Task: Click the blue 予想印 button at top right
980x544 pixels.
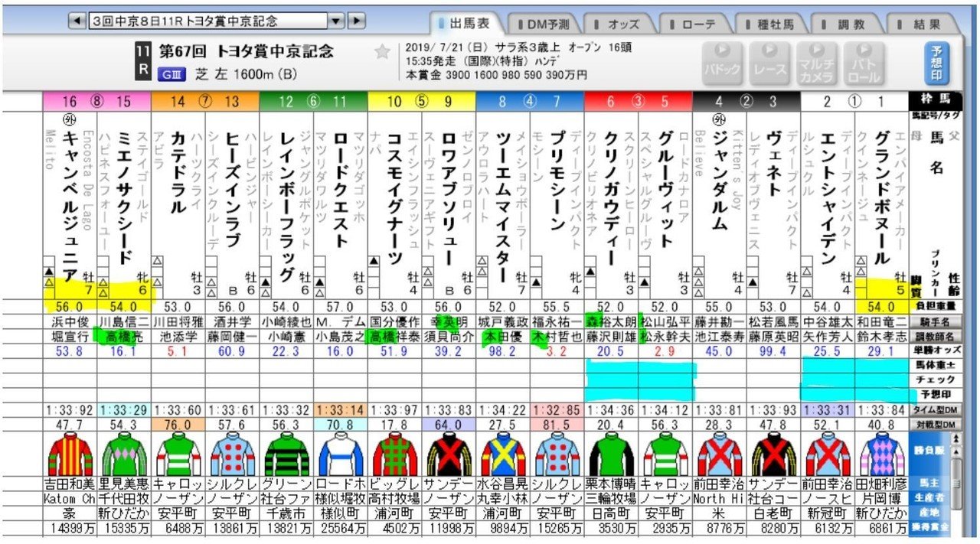Action: pos(936,63)
